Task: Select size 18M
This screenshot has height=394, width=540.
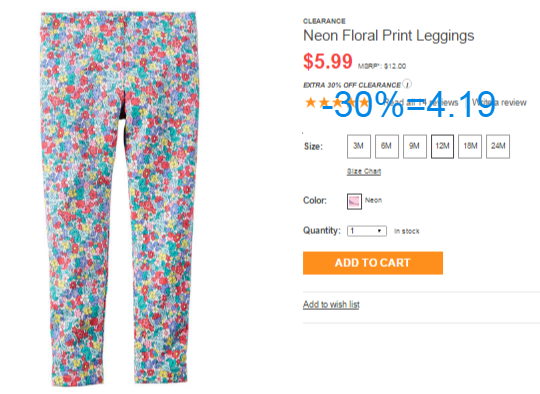Action: pyautogui.click(x=470, y=146)
